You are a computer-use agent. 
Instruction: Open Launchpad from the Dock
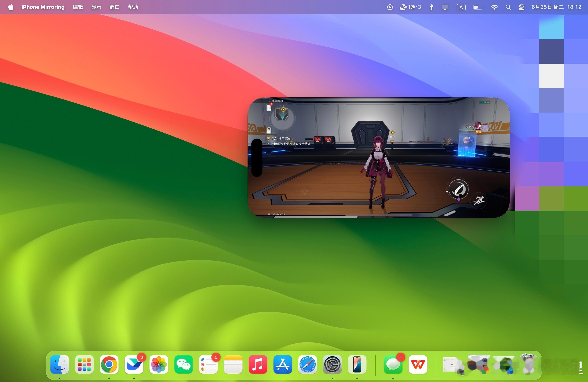click(84, 364)
